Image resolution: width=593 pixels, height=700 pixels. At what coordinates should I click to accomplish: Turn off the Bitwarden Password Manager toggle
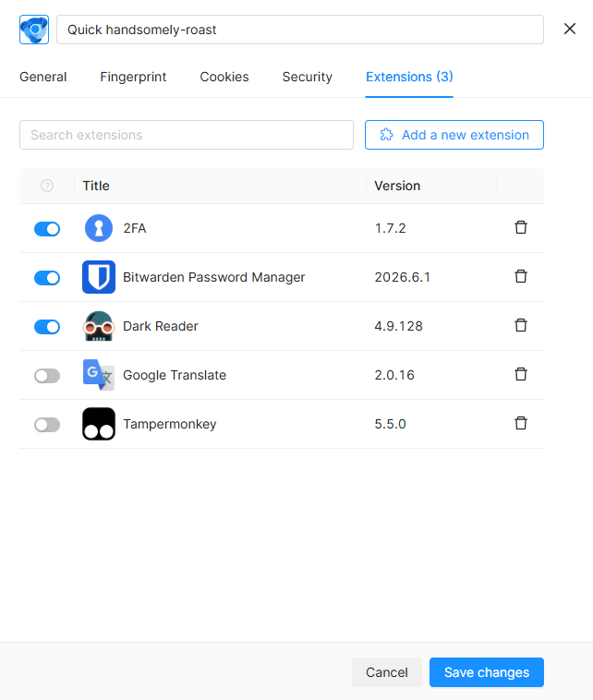click(47, 278)
